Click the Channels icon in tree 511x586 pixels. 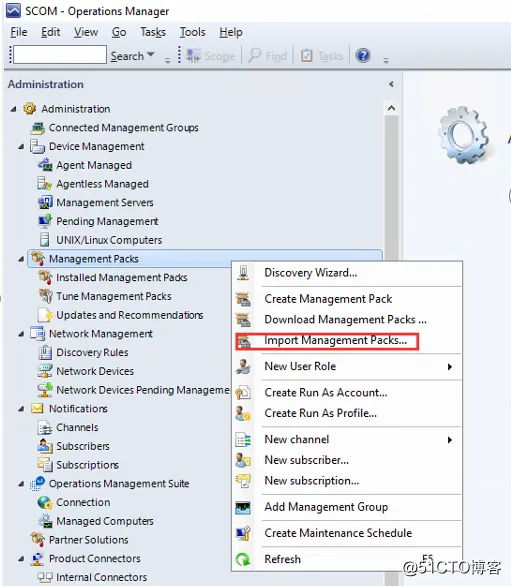coord(45,427)
